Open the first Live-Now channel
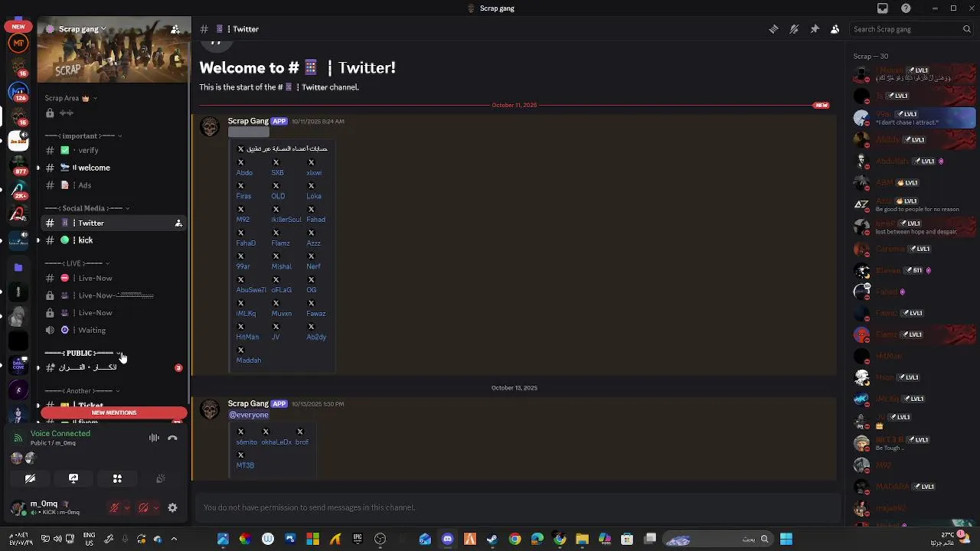The width and height of the screenshot is (980, 551). pyautogui.click(x=113, y=278)
